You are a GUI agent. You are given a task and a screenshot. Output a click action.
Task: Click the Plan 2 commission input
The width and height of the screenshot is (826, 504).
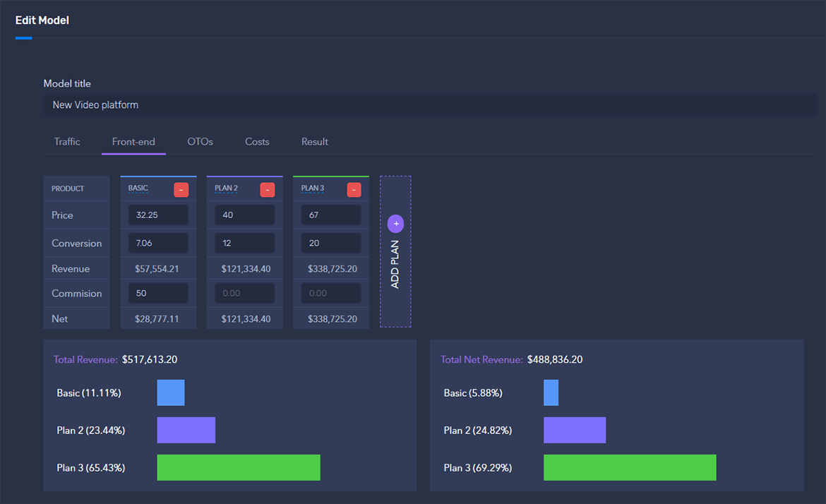tap(244, 294)
